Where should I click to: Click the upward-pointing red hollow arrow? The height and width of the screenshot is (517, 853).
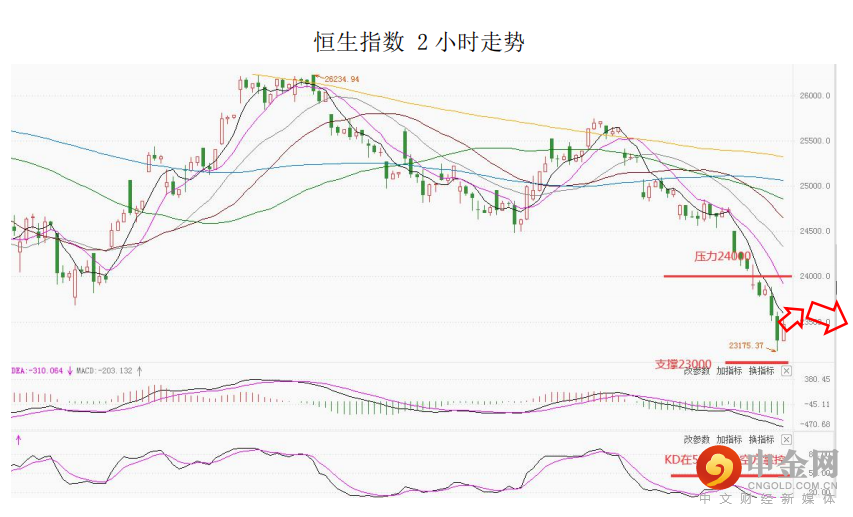click(791, 318)
